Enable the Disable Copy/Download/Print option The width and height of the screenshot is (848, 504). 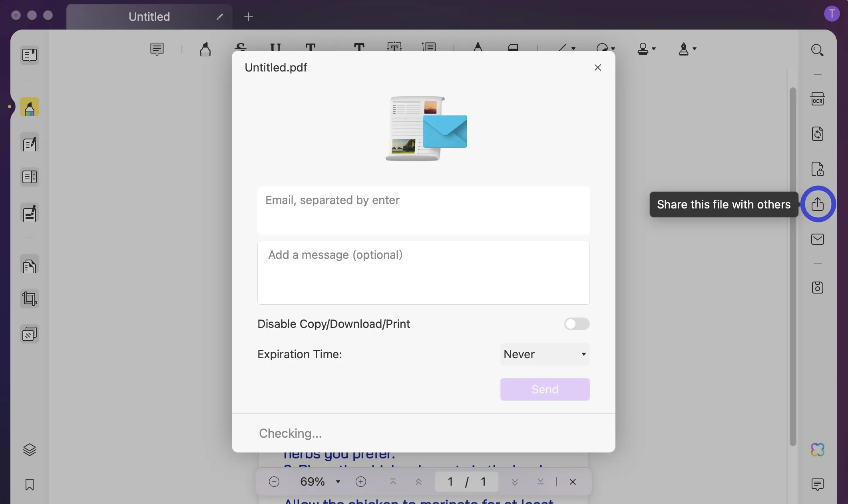pyautogui.click(x=575, y=323)
